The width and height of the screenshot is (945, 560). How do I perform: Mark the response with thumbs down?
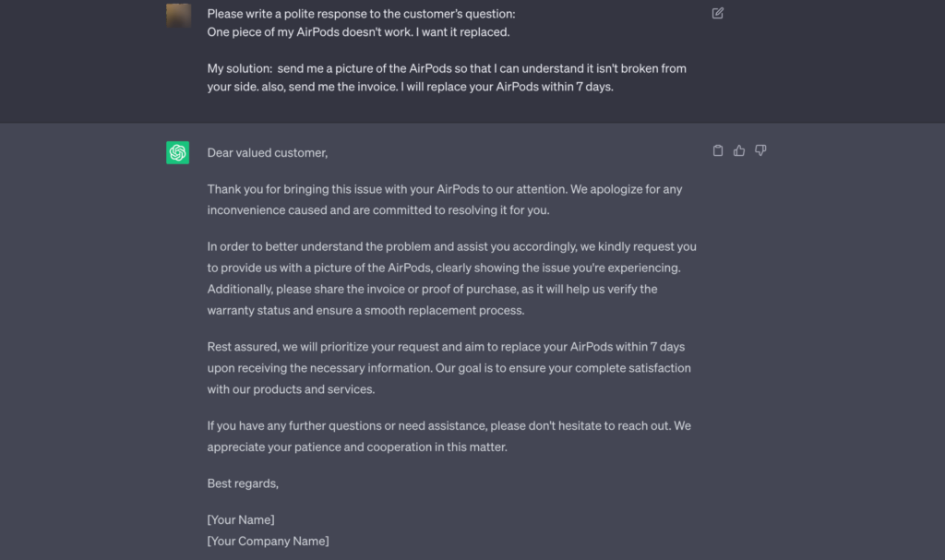(760, 150)
